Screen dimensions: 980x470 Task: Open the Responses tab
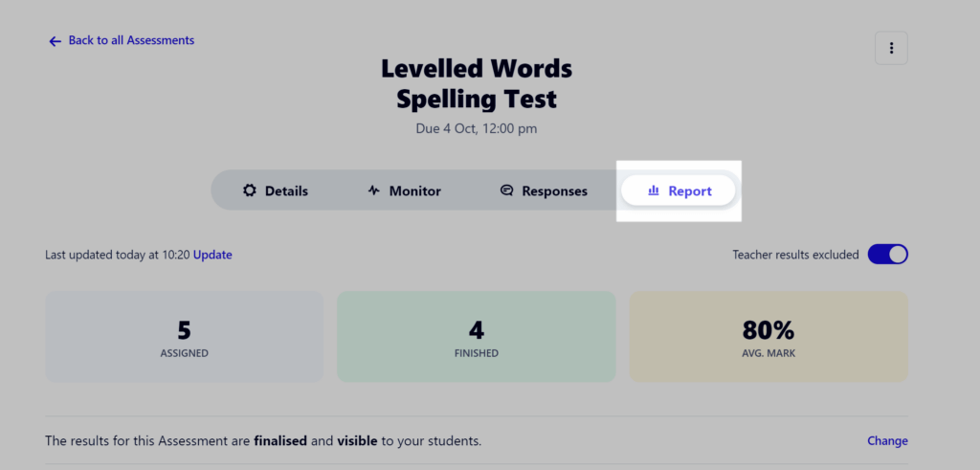(x=544, y=190)
